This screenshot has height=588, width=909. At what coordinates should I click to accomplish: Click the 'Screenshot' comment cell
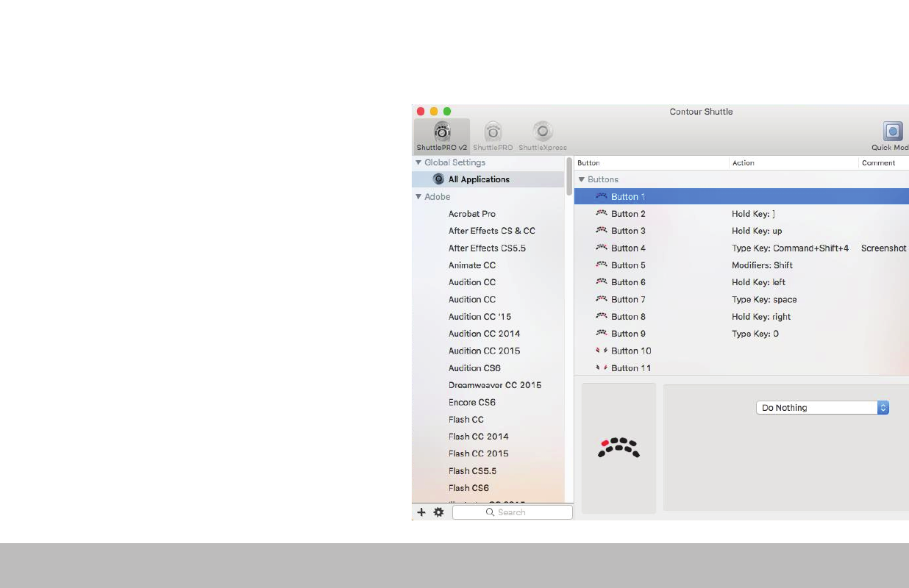[x=884, y=248]
